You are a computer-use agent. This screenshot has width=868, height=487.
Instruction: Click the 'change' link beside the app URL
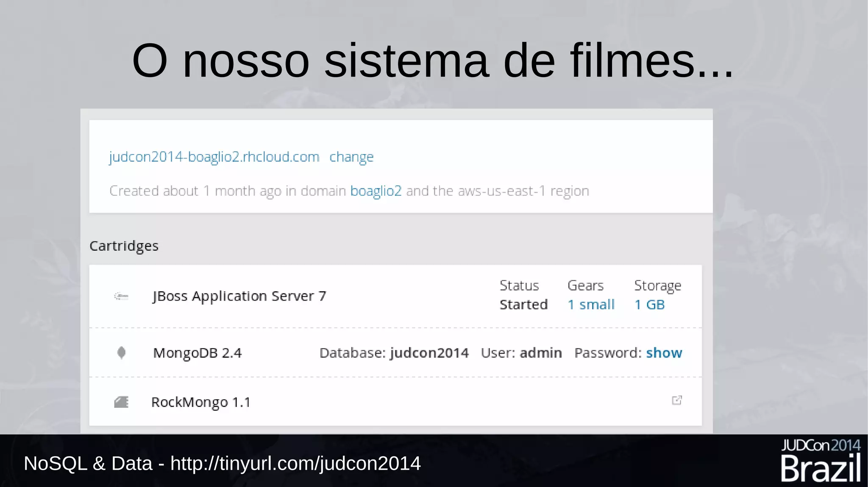[351, 157]
